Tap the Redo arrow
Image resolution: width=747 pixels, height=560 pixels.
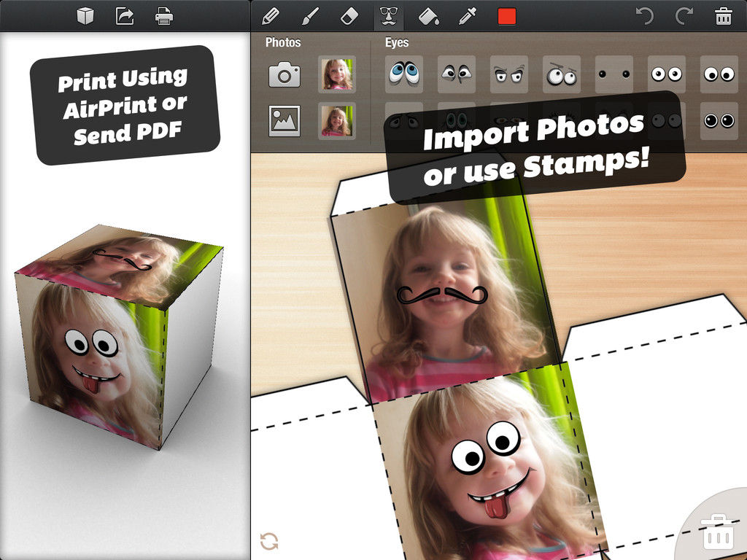[x=684, y=16]
